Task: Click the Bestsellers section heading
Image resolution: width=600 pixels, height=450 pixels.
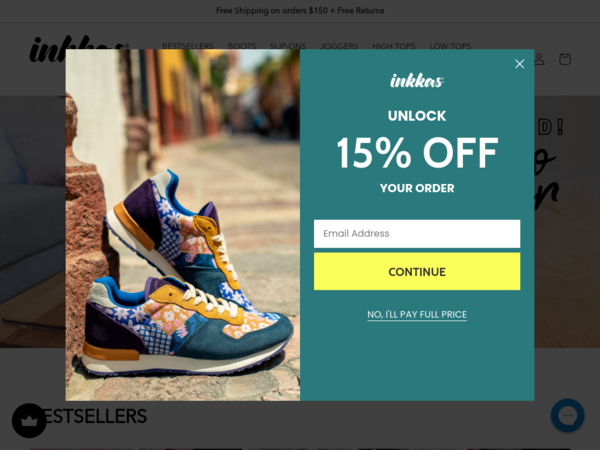Action: point(92,416)
